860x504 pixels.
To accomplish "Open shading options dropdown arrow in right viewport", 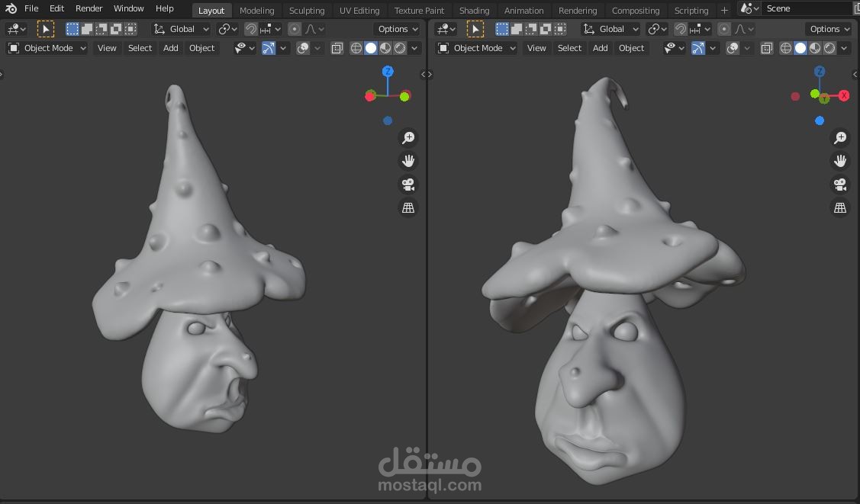I will (x=843, y=48).
